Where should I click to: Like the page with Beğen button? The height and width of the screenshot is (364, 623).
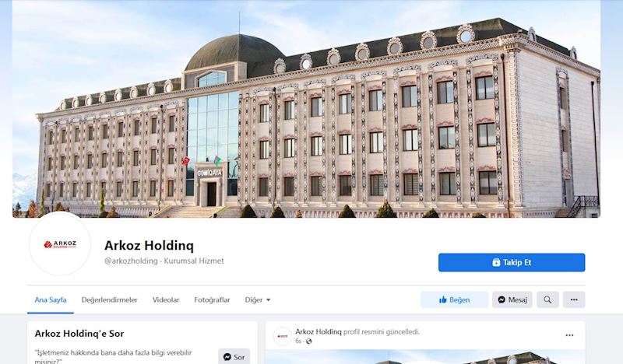(454, 299)
